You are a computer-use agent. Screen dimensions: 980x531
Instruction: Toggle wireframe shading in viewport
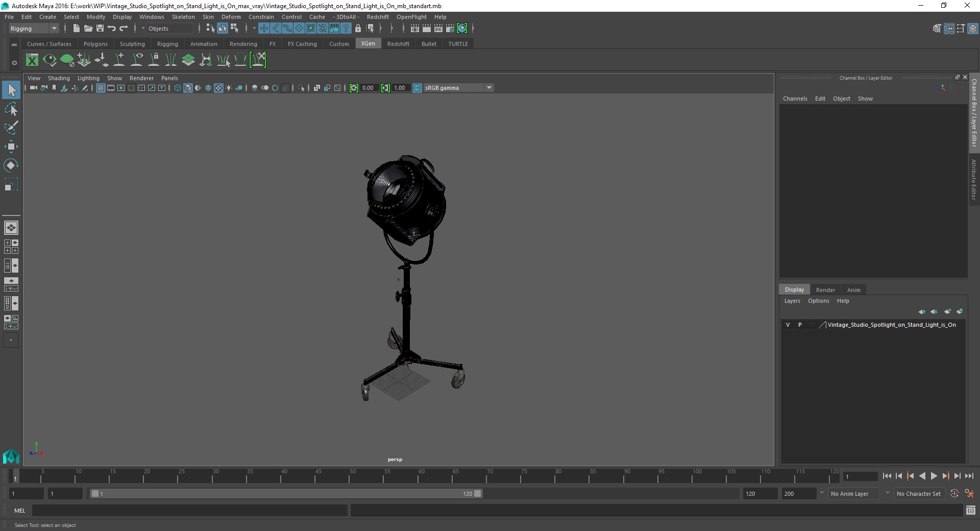[x=178, y=88]
